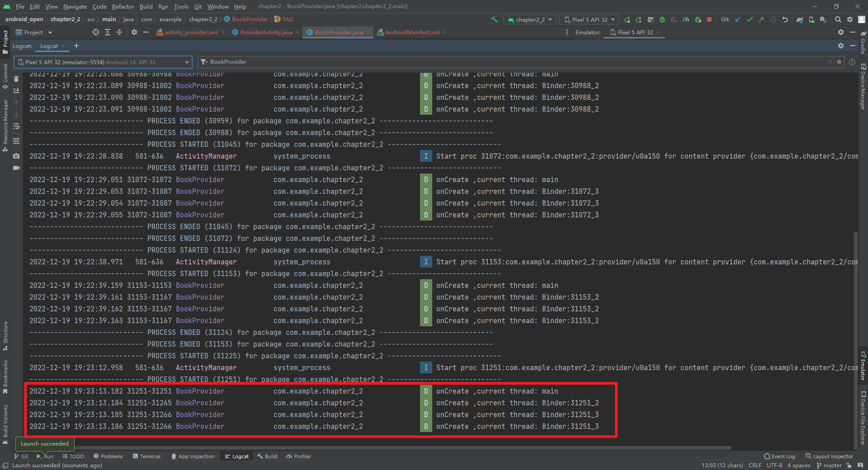Toggle the Gradle tool window

click(x=863, y=42)
